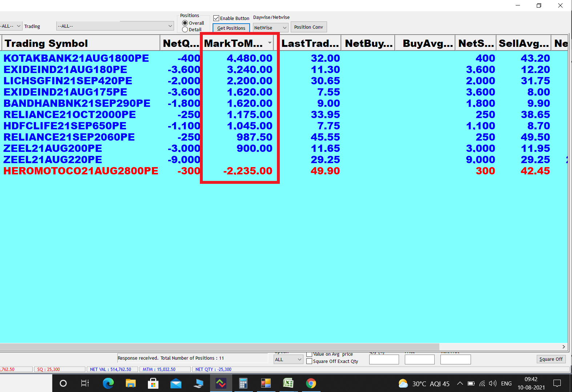572x392 pixels.
Task: Open Calculator from taskbar
Action: coord(243,383)
